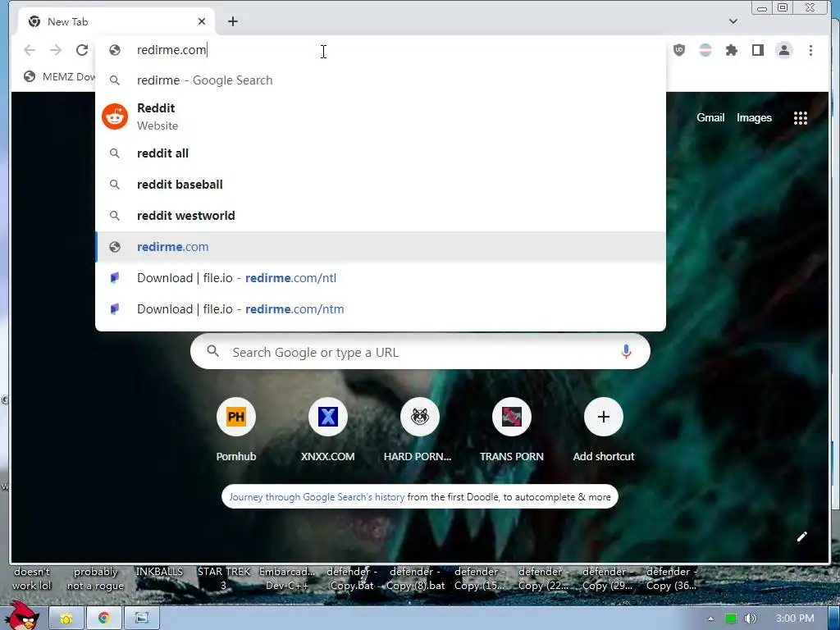The image size is (840, 630).
Task: Open the tab search chevron
Action: point(733,21)
